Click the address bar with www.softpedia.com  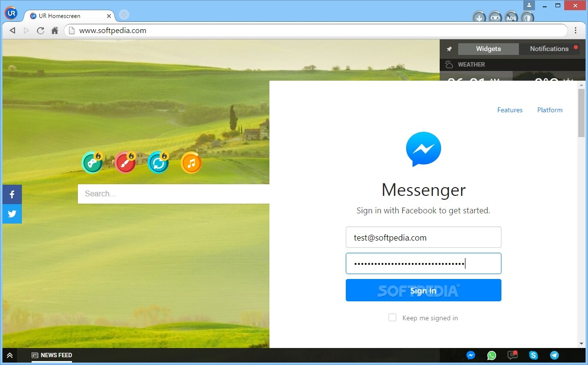click(316, 30)
